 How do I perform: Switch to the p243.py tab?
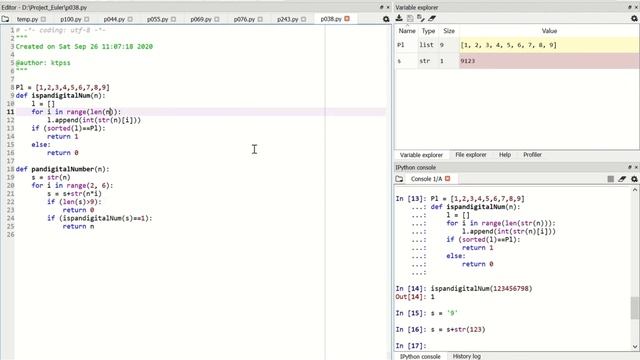pyautogui.click(x=287, y=19)
